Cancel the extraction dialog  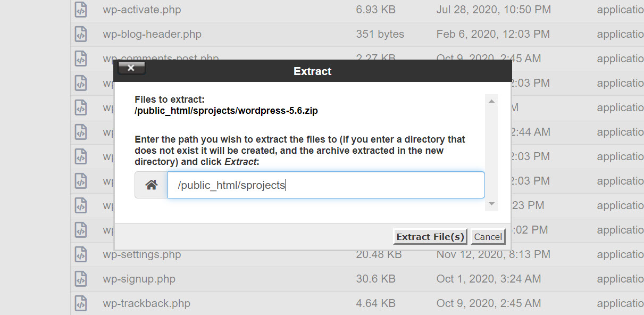click(488, 237)
